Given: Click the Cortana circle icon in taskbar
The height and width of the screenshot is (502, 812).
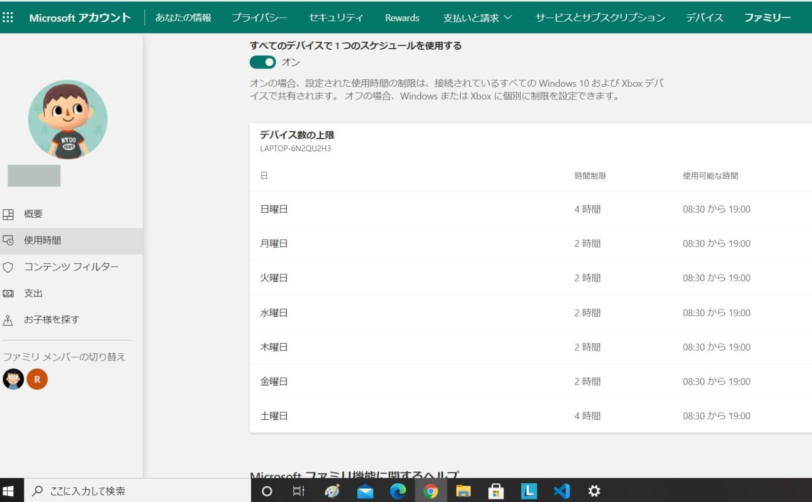Looking at the screenshot, I should point(267,491).
